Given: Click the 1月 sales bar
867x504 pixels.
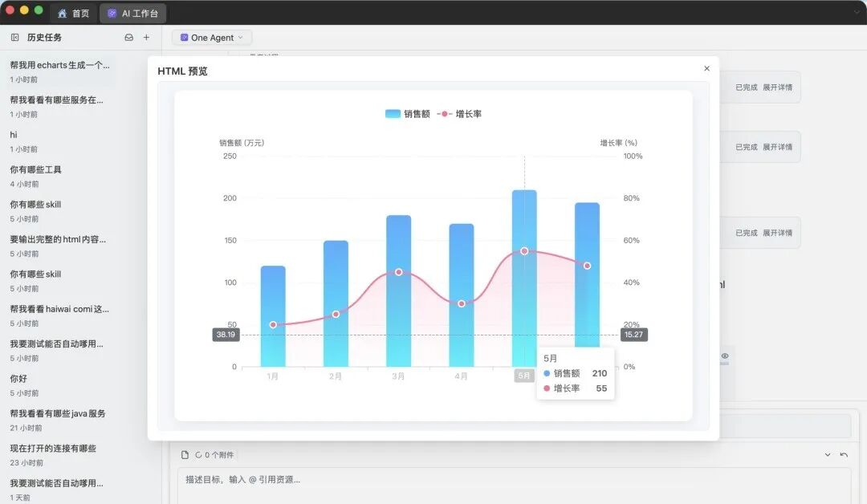Looking at the screenshot, I should (x=273, y=316).
